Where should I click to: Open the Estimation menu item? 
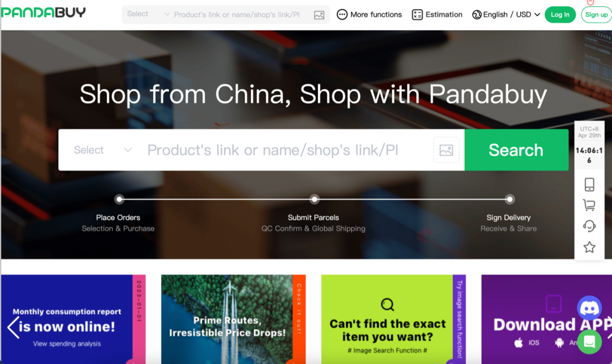[437, 15]
